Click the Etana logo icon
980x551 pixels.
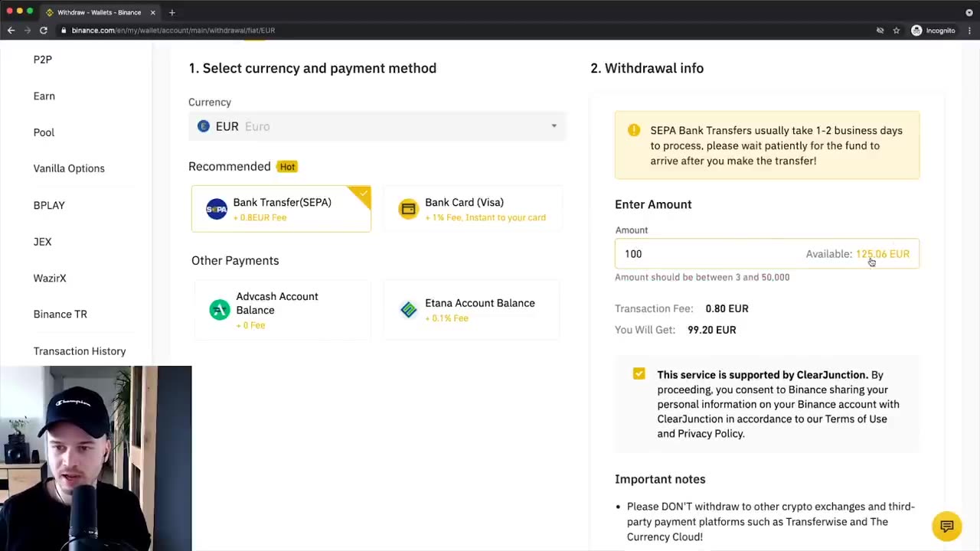click(x=409, y=309)
